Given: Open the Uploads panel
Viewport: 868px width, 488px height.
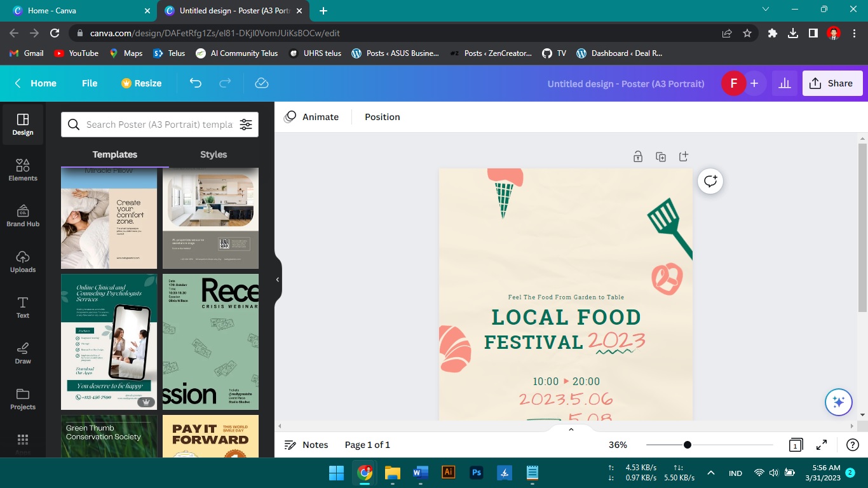Looking at the screenshot, I should click(23, 261).
